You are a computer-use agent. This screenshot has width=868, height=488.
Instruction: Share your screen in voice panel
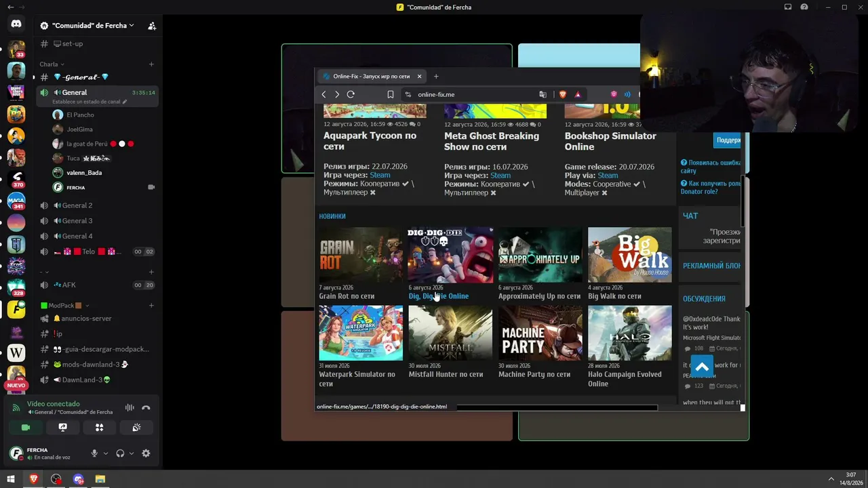tap(62, 428)
